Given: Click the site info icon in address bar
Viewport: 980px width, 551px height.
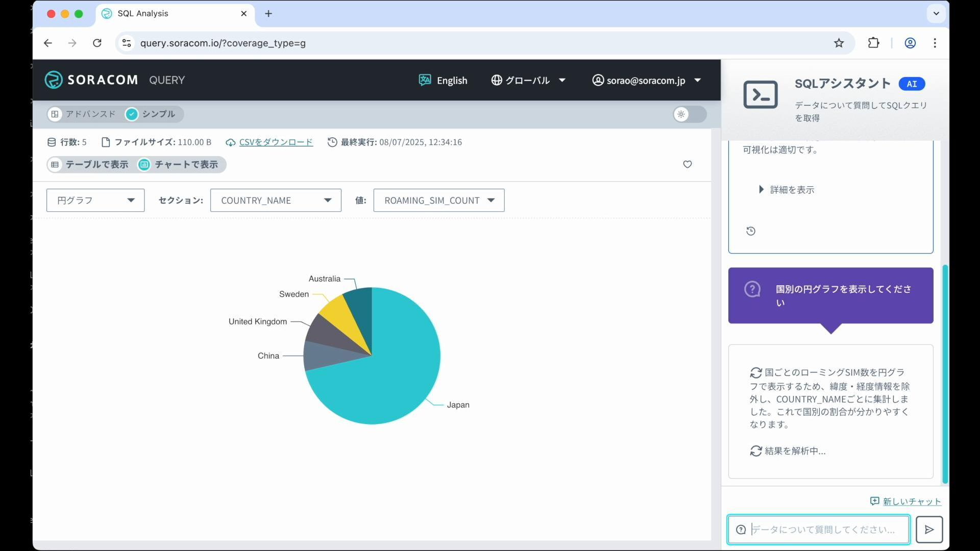Looking at the screenshot, I should coord(127,43).
